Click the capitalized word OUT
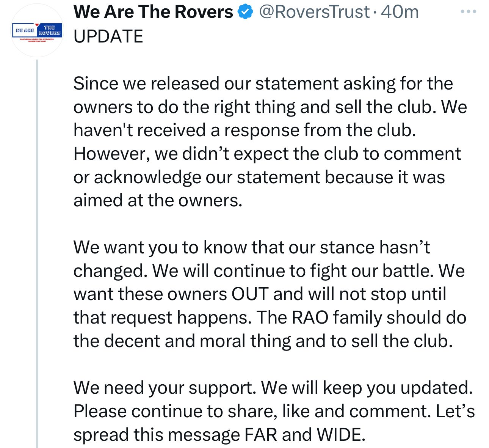 pyautogui.click(x=250, y=294)
